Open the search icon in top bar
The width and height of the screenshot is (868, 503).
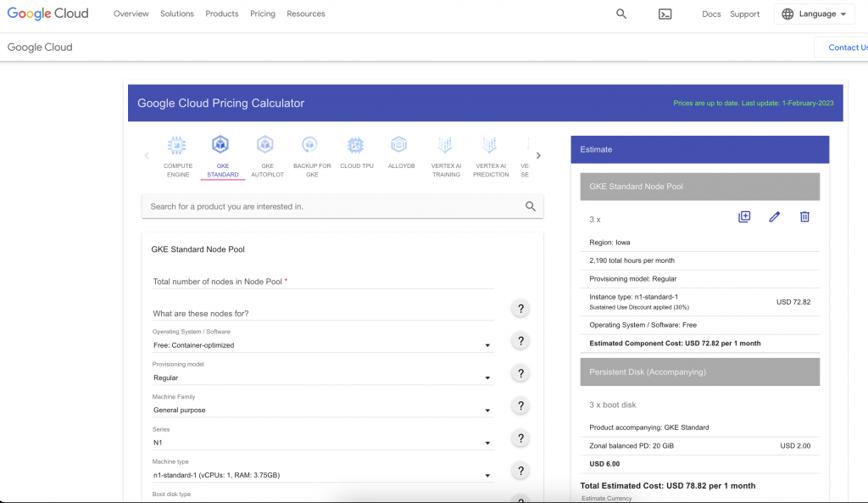[621, 14]
